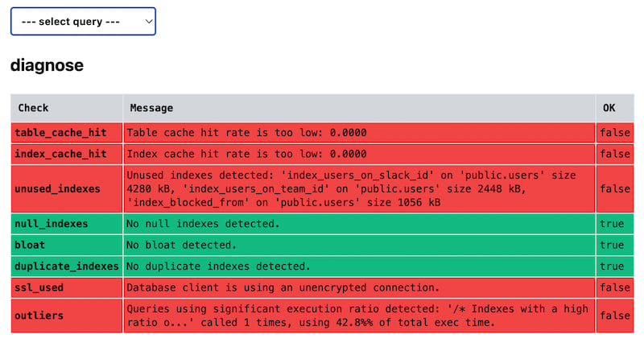The image size is (644, 343).
Task: Select the bloat check cell
Action: click(x=67, y=246)
